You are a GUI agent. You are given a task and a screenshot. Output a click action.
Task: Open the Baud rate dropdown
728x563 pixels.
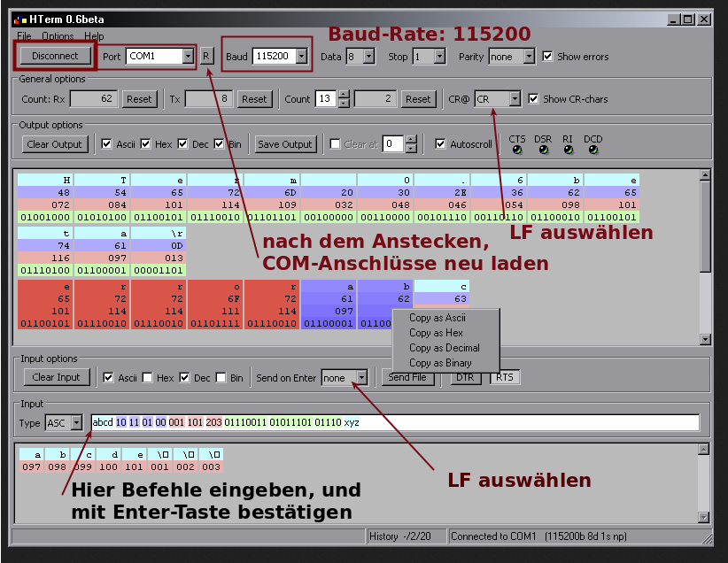[302, 56]
